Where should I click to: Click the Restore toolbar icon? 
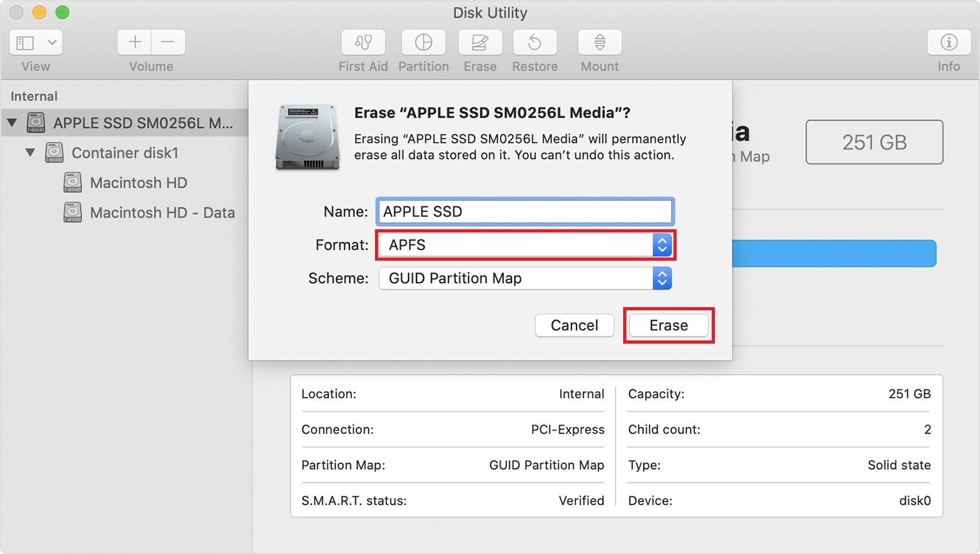535,42
